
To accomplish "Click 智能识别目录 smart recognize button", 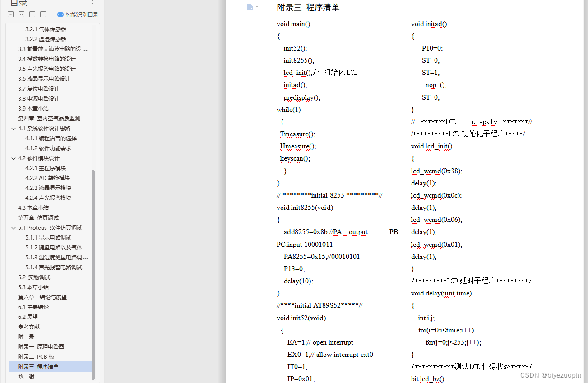I will point(78,14).
